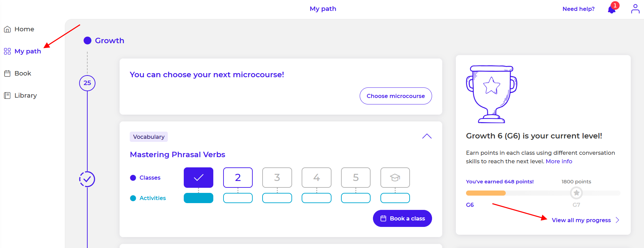Click the trophy illustration
The width and height of the screenshot is (644, 248).
[x=491, y=94]
